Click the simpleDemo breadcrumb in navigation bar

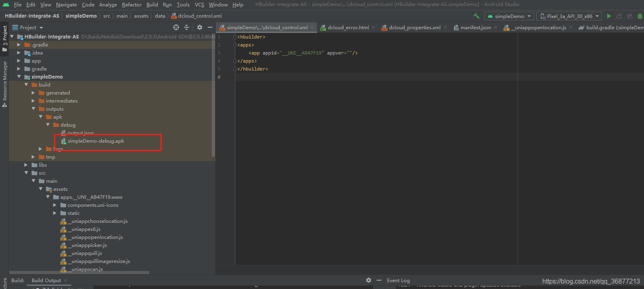pyautogui.click(x=81, y=16)
